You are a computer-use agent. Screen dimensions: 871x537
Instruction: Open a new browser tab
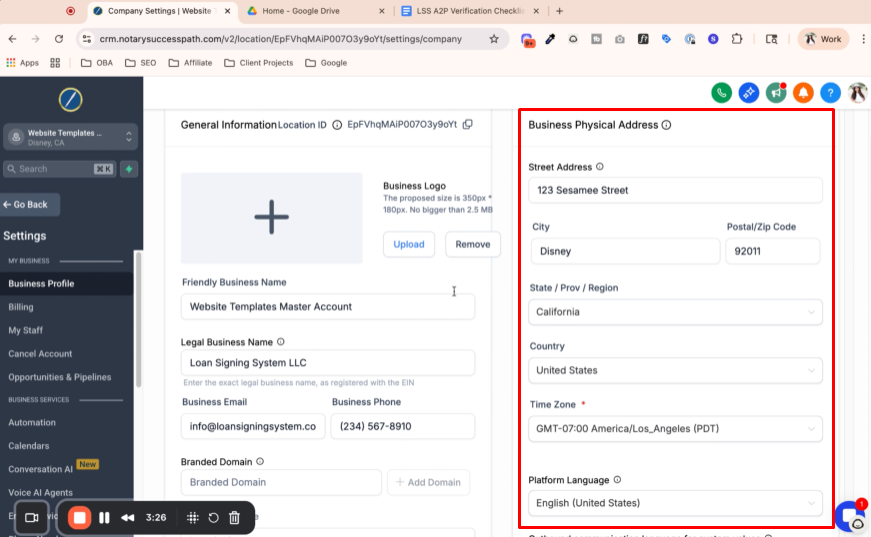[x=559, y=11]
